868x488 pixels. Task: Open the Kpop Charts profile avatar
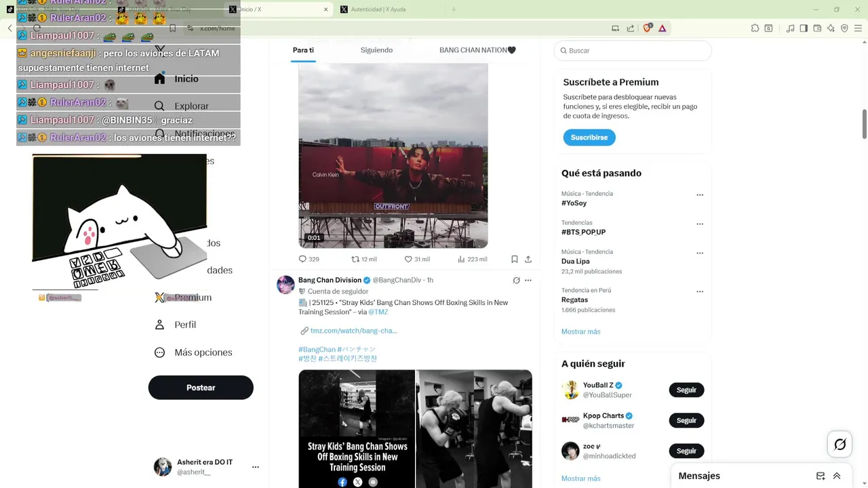pos(570,420)
